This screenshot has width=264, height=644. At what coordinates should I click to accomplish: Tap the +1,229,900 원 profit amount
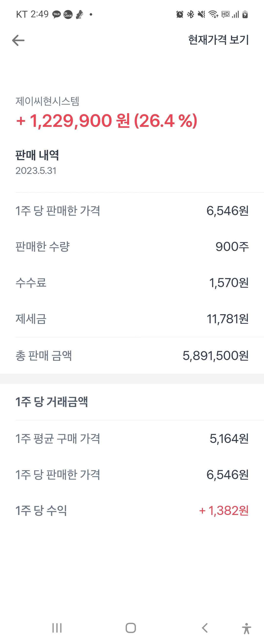pyautogui.click(x=73, y=121)
